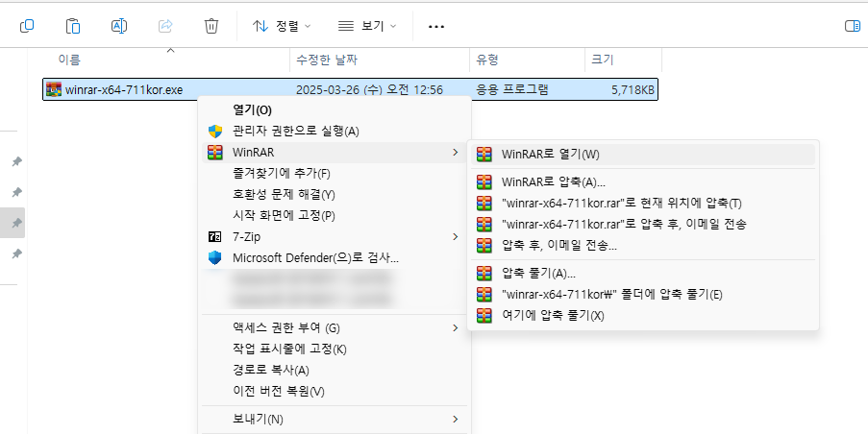Choose 시작 화면에 고정(P)
868x434 pixels.
click(x=336, y=216)
